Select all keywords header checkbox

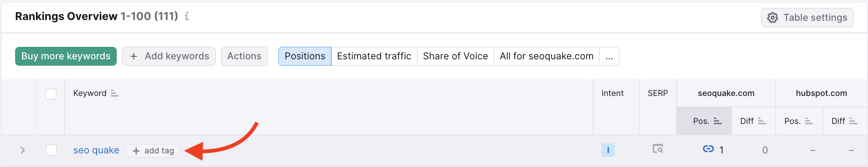click(51, 94)
